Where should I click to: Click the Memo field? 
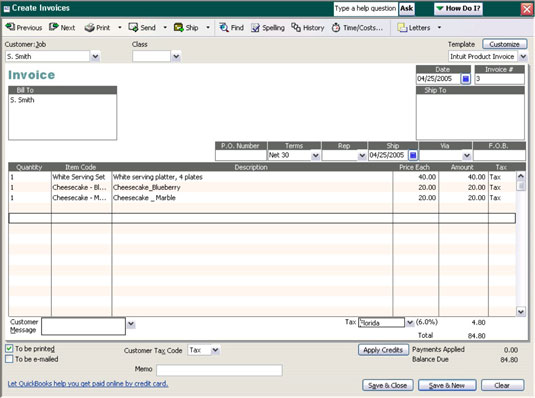219,370
